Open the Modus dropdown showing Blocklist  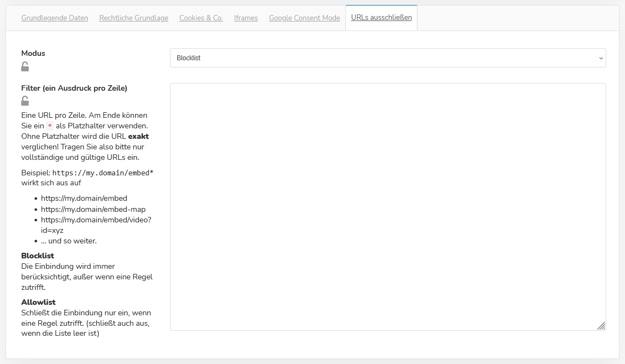pos(387,58)
